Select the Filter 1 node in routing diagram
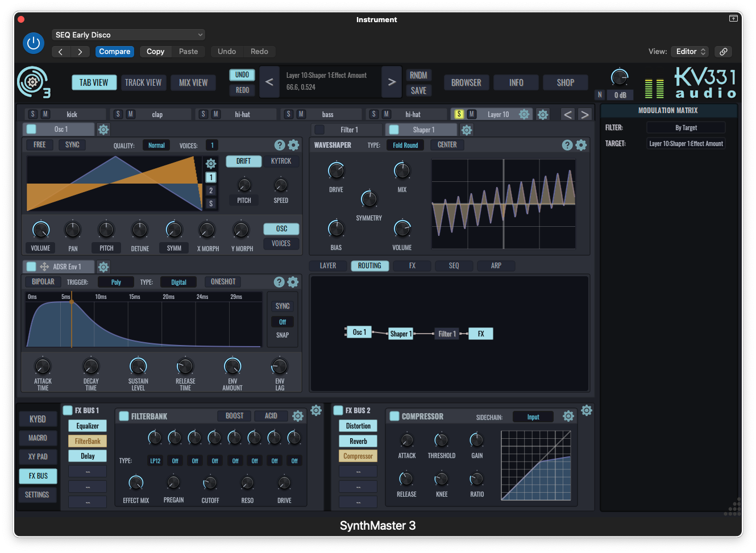The width and height of the screenshot is (756, 553). pyautogui.click(x=447, y=334)
